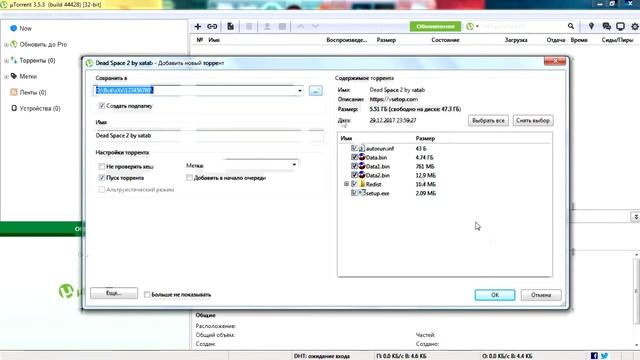Click the '4.74 ГБ' size of Data.bin

point(424,158)
